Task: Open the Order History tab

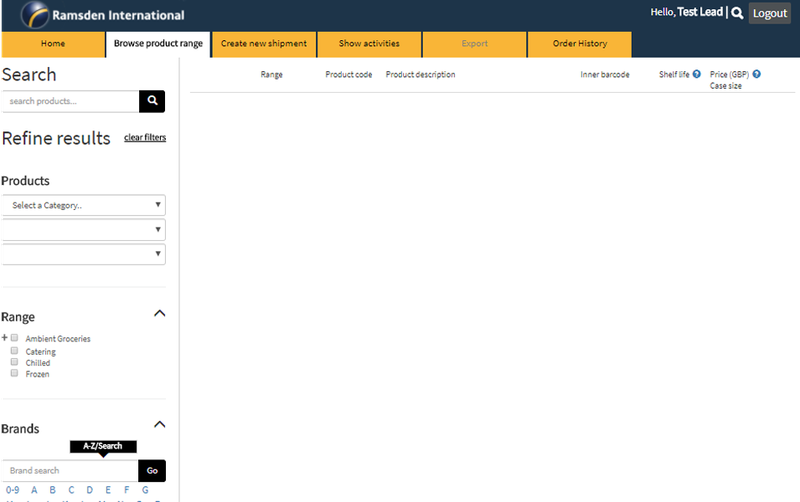Action: pyautogui.click(x=580, y=44)
